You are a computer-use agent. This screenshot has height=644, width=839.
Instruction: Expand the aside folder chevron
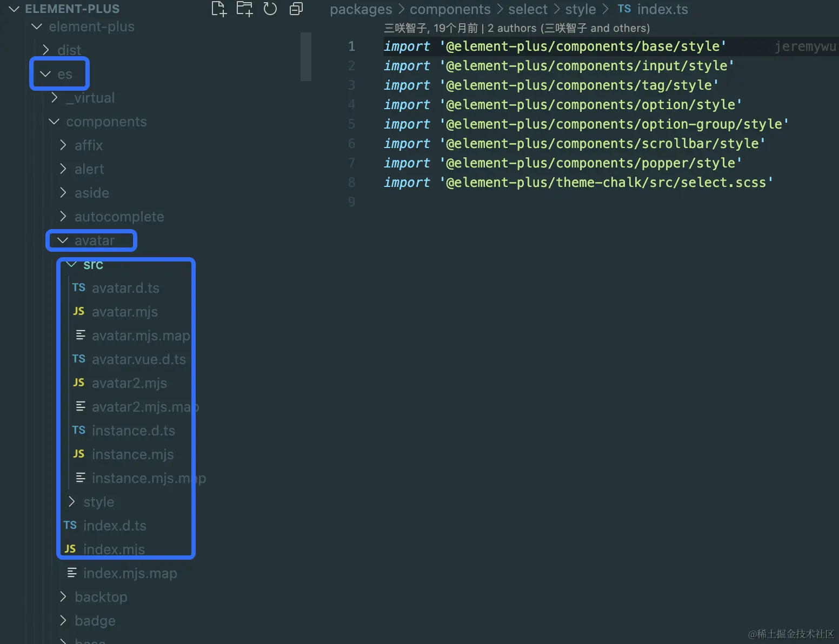[63, 192]
